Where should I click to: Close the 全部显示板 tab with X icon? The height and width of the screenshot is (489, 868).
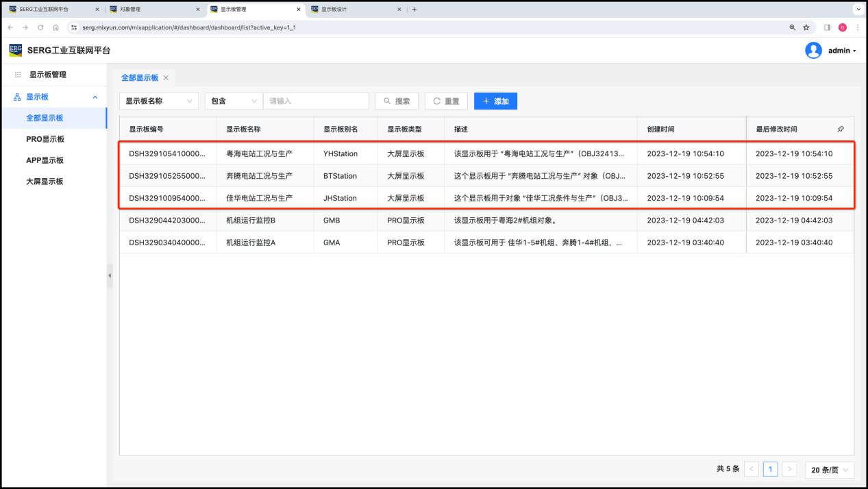click(166, 78)
